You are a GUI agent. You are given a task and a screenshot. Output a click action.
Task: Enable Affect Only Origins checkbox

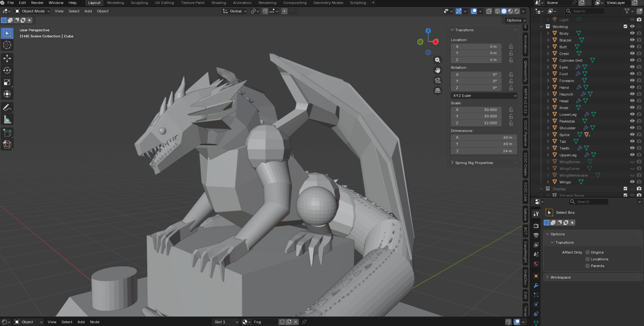tap(588, 252)
